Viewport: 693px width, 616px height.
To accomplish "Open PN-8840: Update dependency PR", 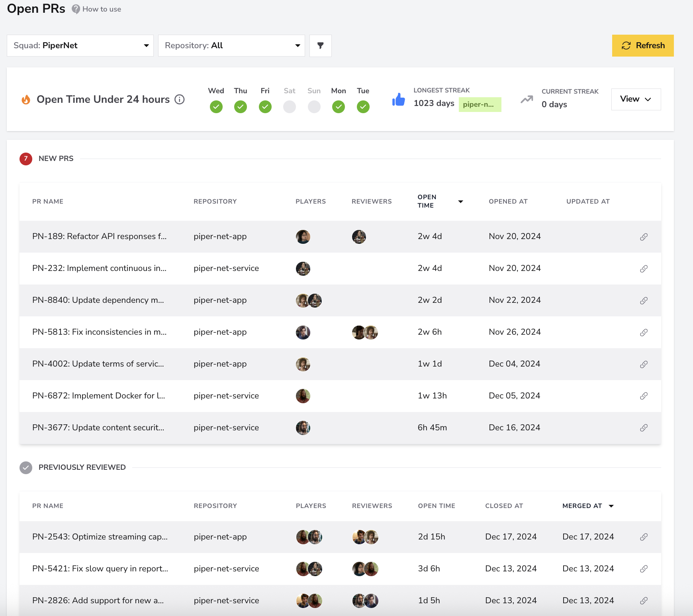I will pos(98,300).
